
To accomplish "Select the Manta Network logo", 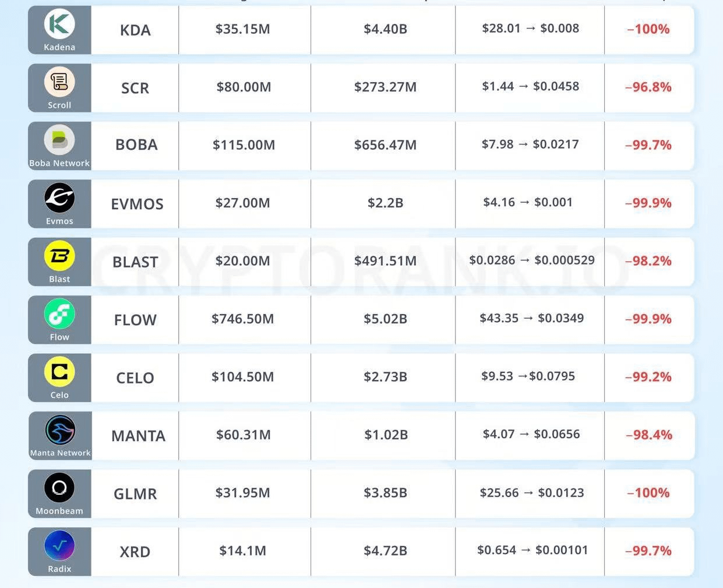I will (x=60, y=429).
